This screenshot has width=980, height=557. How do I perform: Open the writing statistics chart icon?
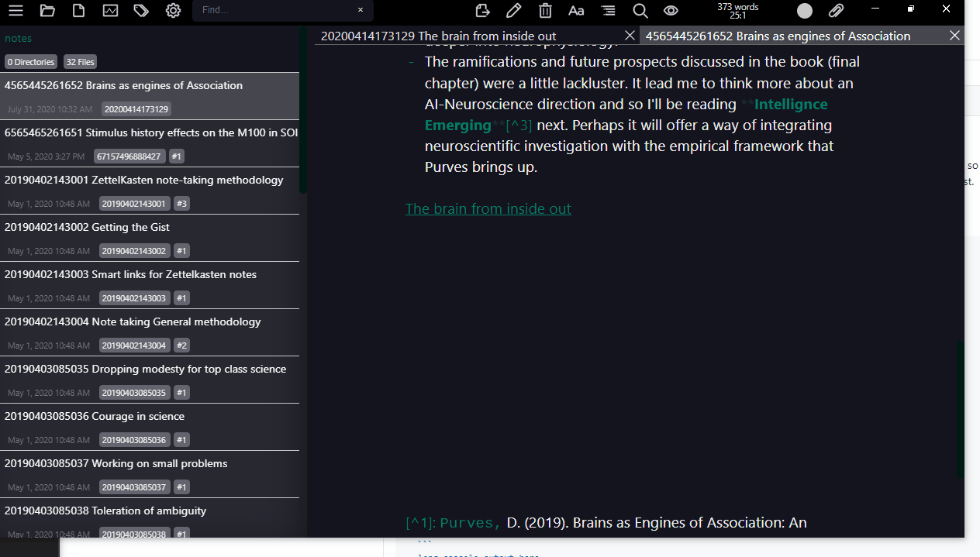(110, 11)
